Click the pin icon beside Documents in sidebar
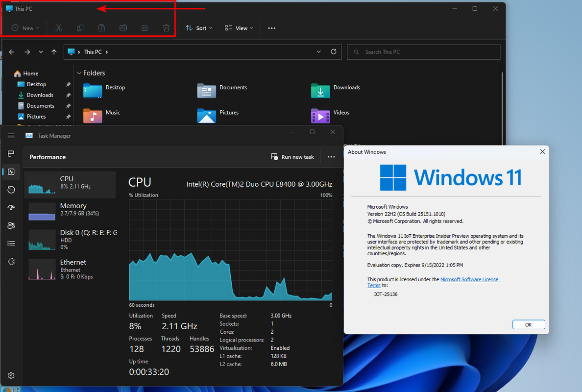This screenshot has height=392, width=582. pos(68,106)
